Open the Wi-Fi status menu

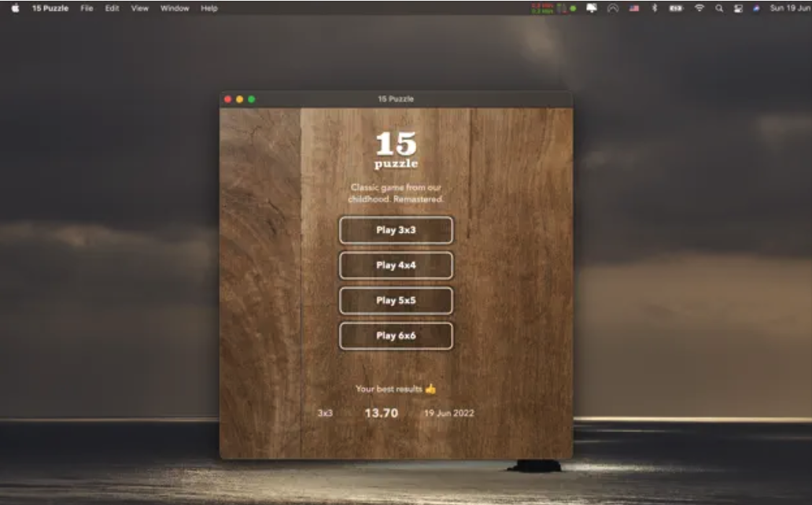[699, 9]
